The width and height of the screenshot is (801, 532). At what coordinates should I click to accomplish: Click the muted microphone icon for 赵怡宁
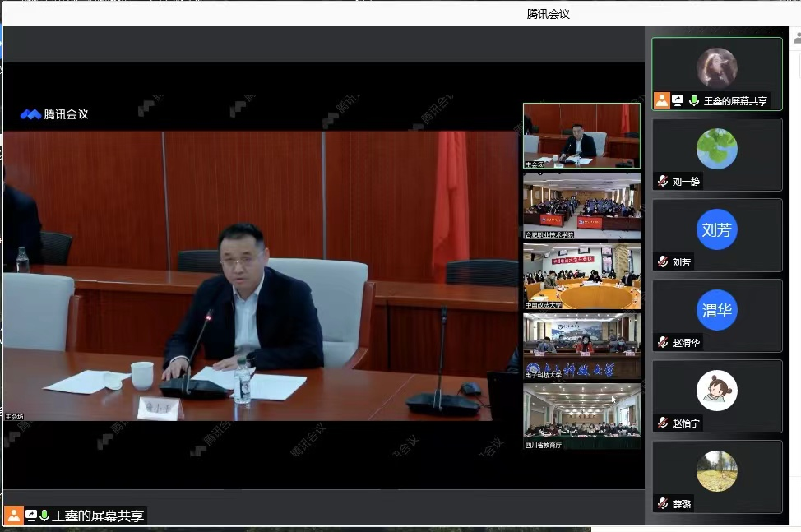pos(663,423)
